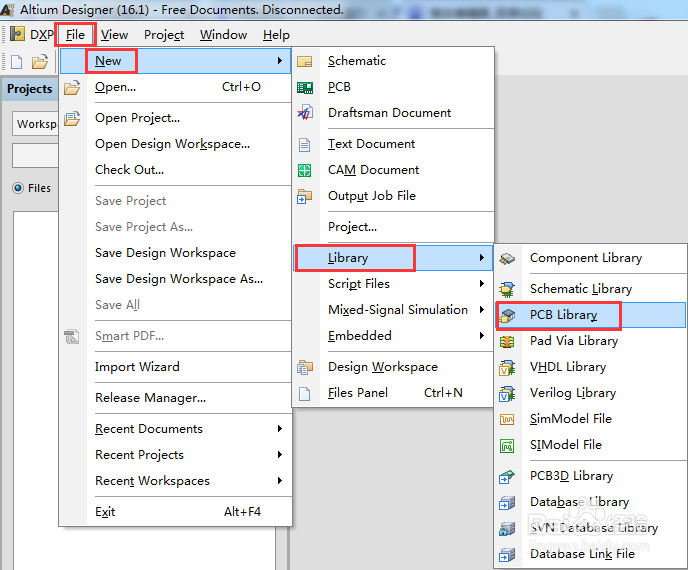Expand the Recent Workspaces submenu
Viewport: 688px width, 570px height.
click(x=280, y=480)
